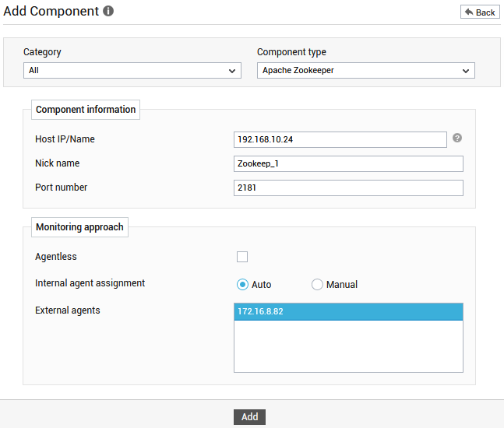Open the Apache Zookeeper component type dropdown
The height and width of the screenshot is (428, 504).
point(366,70)
